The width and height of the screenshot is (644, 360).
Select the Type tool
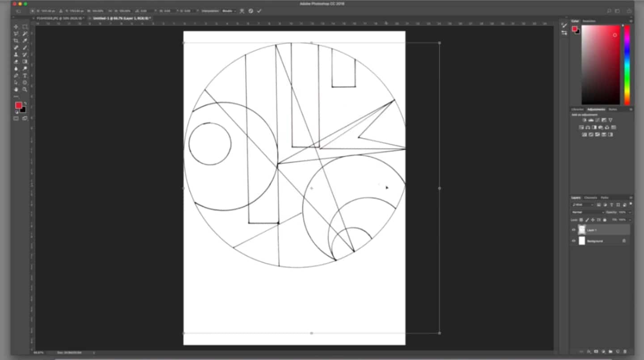[25, 76]
